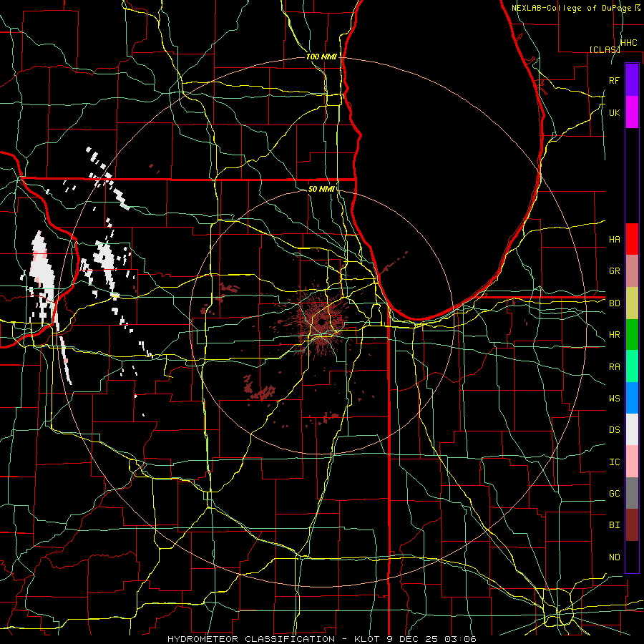Click the 'HR' legend label
The width and height of the screenshot is (644, 644).
point(615,335)
